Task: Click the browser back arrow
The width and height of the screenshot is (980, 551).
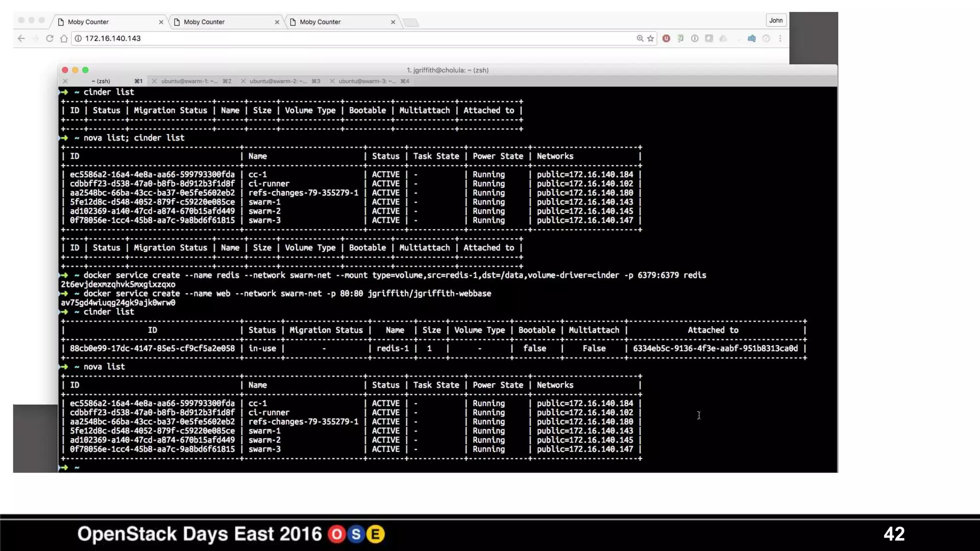Action: coord(21,38)
